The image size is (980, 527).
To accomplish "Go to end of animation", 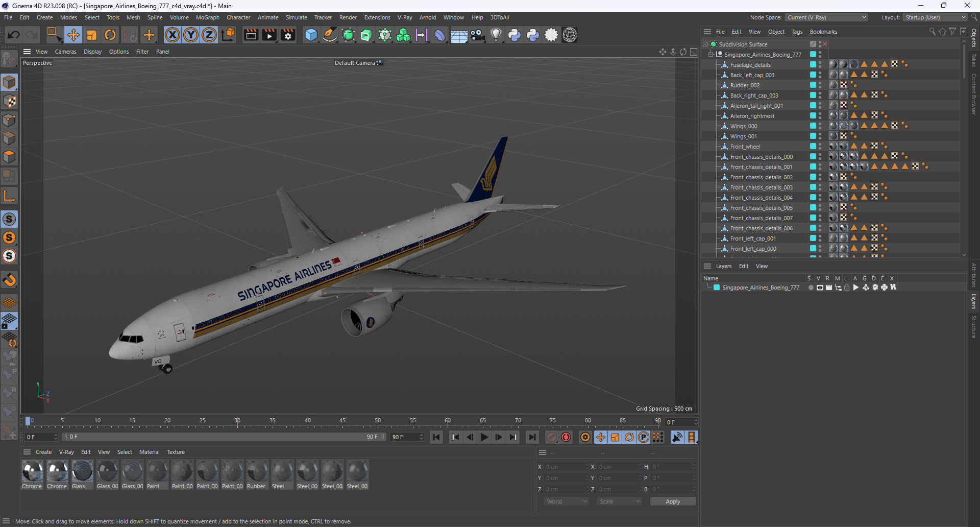I will click(x=532, y=437).
